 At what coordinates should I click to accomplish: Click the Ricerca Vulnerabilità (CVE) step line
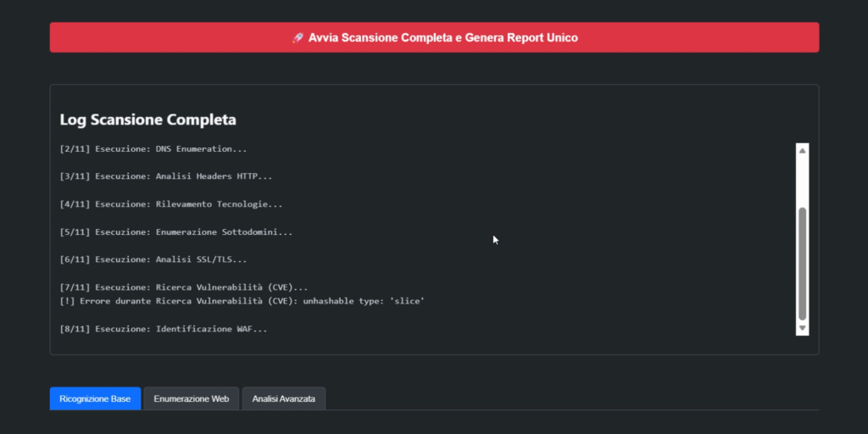coord(184,287)
